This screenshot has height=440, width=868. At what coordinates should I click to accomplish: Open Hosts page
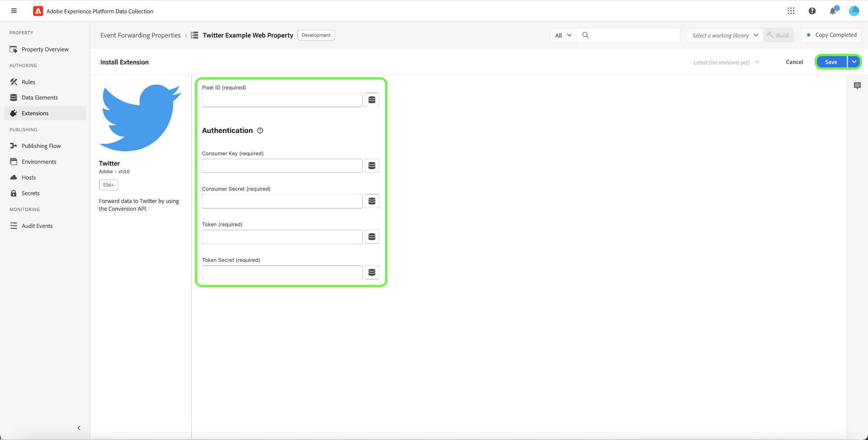coord(45,178)
